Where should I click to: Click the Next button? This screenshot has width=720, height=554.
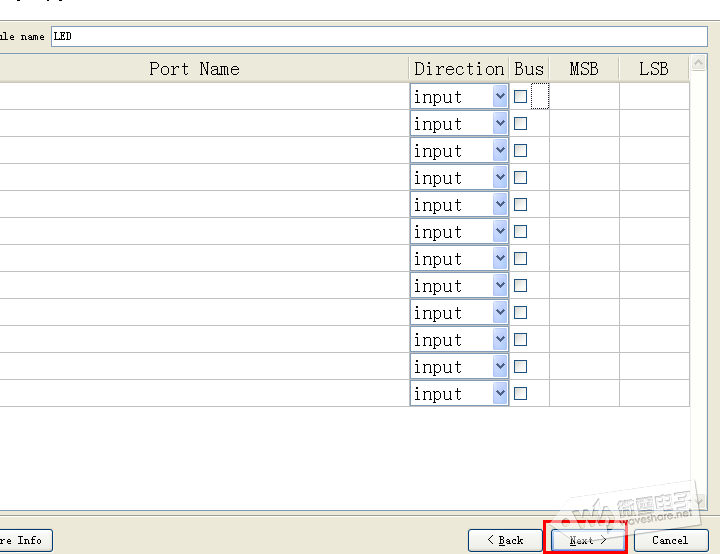(587, 540)
